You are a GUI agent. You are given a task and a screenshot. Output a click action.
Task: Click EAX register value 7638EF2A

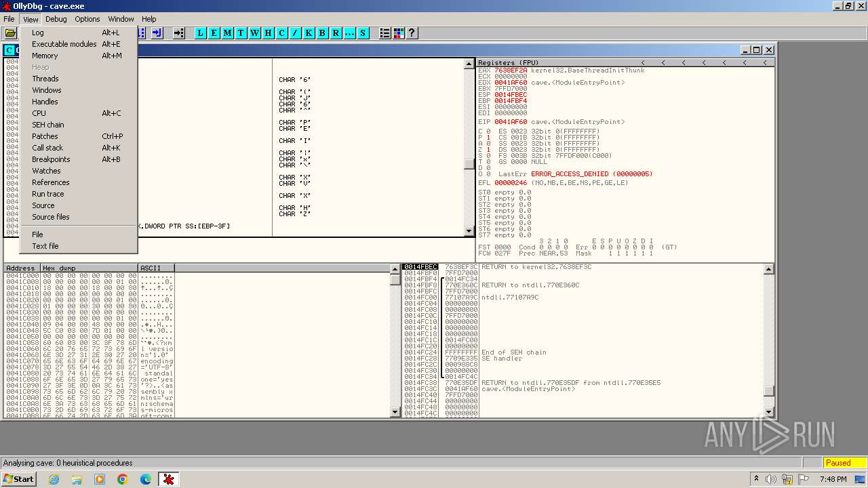pos(511,70)
